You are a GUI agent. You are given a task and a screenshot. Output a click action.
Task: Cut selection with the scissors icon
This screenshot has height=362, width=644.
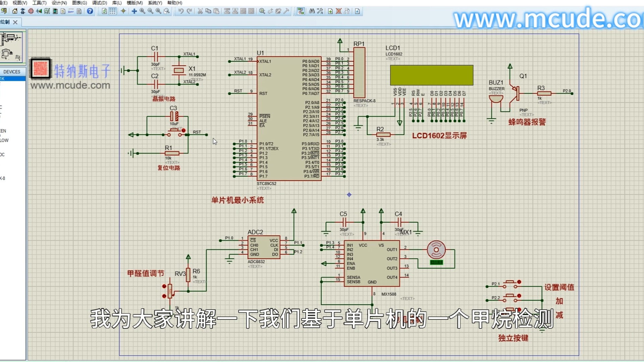(x=200, y=11)
